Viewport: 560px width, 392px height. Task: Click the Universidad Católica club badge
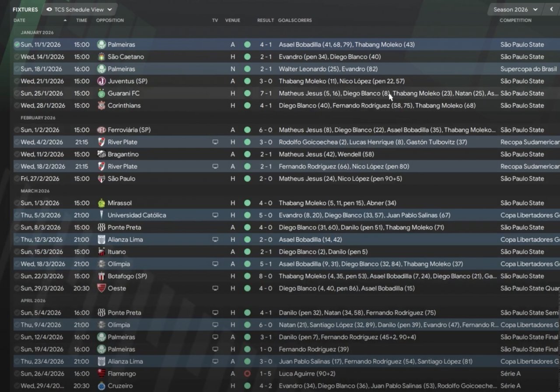[101, 215]
